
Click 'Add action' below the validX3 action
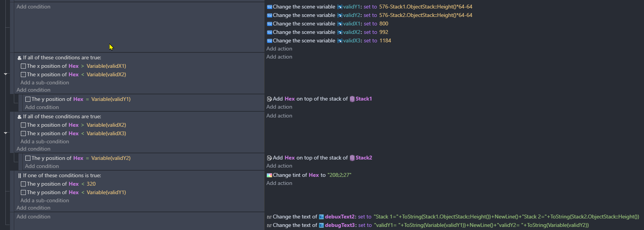(279, 49)
